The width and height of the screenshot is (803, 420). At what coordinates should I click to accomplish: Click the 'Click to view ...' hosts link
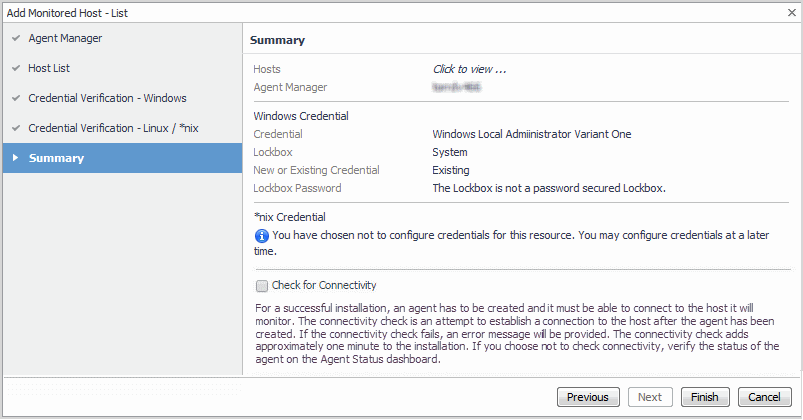click(469, 70)
